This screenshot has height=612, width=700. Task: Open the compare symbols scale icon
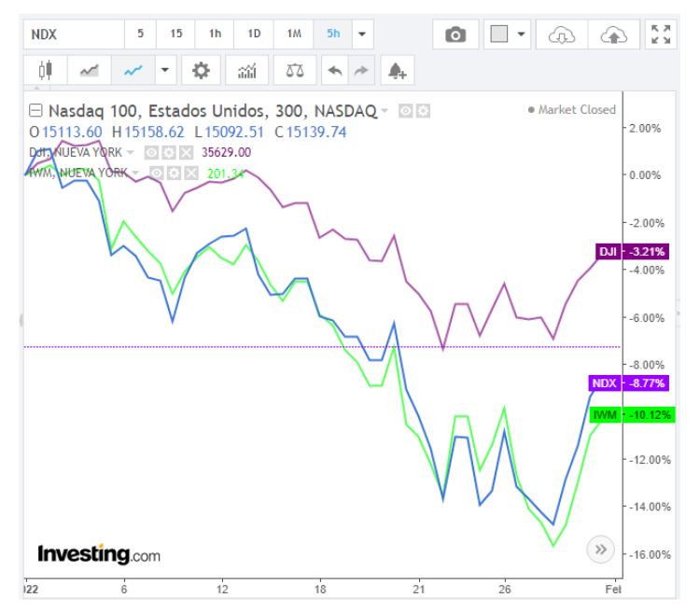point(295,70)
